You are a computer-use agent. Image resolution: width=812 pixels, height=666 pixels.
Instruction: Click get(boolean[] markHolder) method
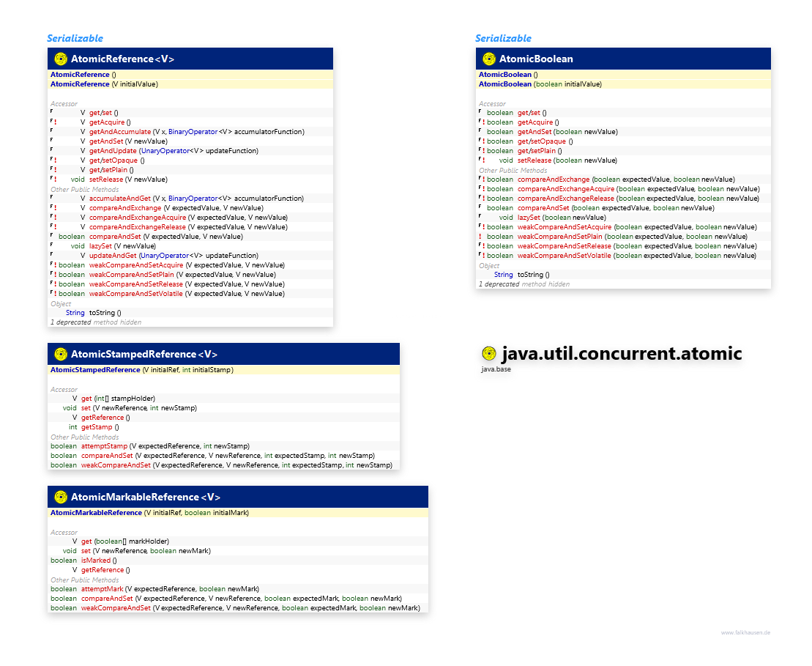point(125,541)
